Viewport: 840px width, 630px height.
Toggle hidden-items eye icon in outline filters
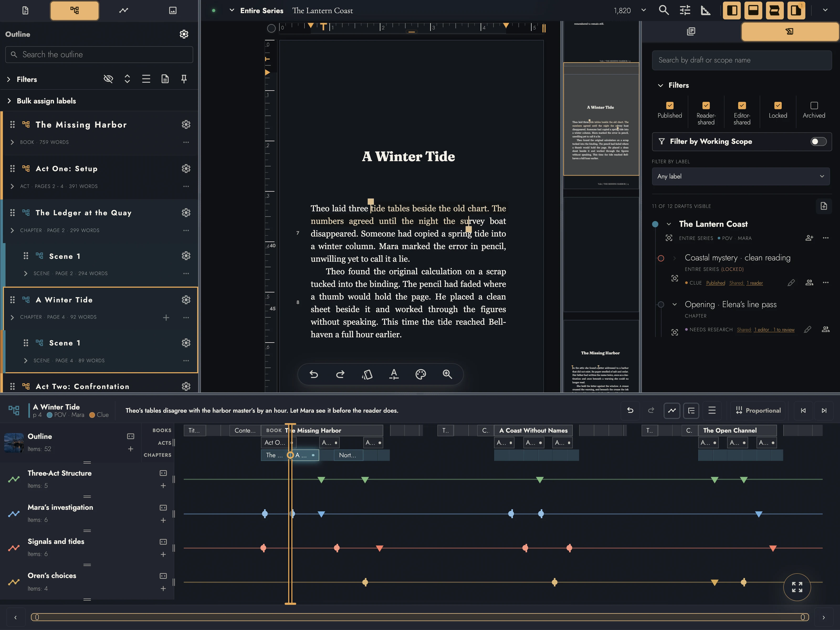108,79
